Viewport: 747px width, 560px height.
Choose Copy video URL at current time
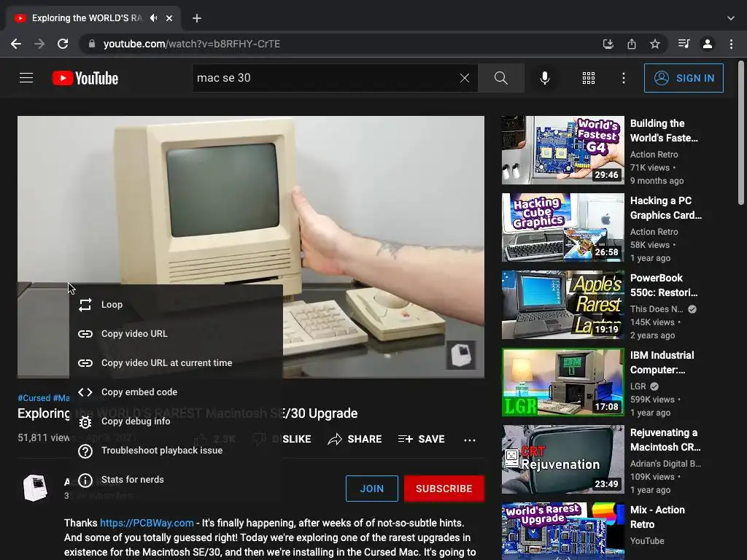176,363
